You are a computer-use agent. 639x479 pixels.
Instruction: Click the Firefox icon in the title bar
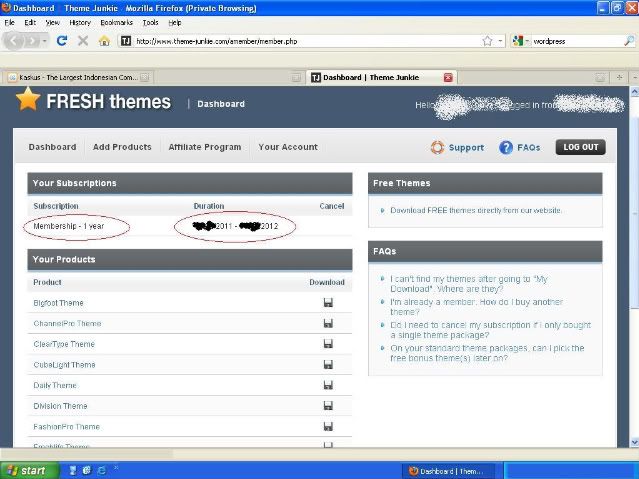coord(6,8)
